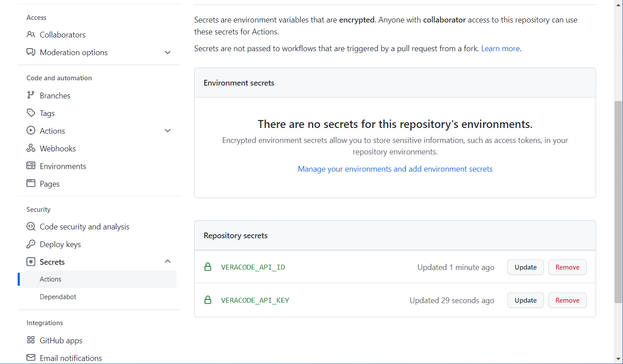Click the page's vertical scrollbar thumb
Screen dimensions: 623x364
[x=619, y=202]
